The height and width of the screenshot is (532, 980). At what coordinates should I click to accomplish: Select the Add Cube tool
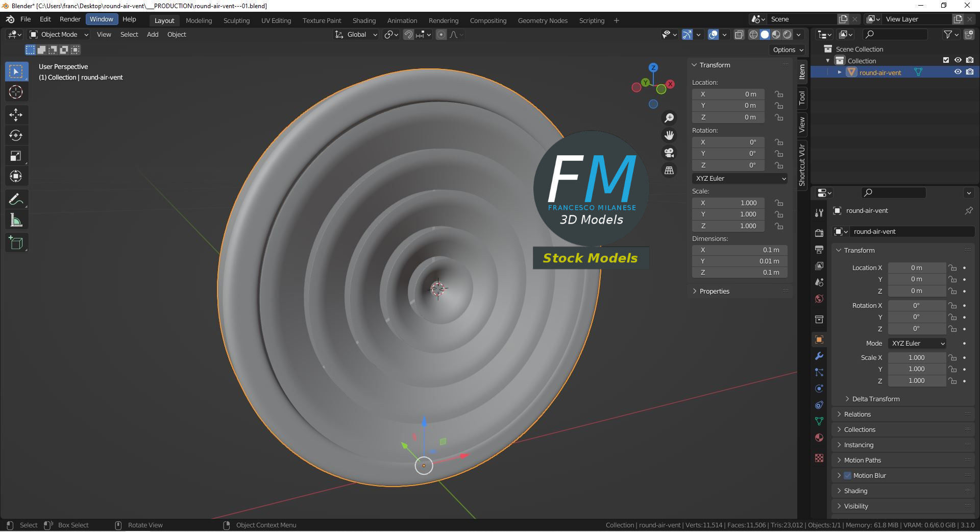[x=16, y=243]
